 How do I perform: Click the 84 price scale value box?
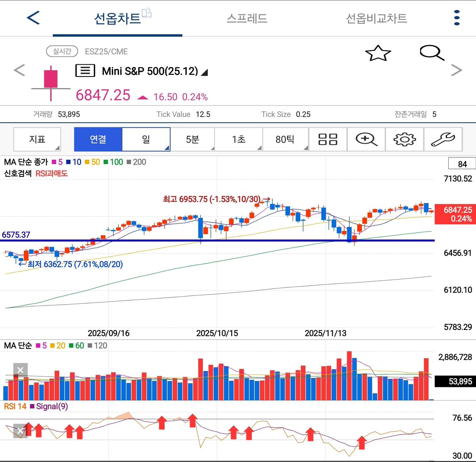pyautogui.click(x=461, y=163)
